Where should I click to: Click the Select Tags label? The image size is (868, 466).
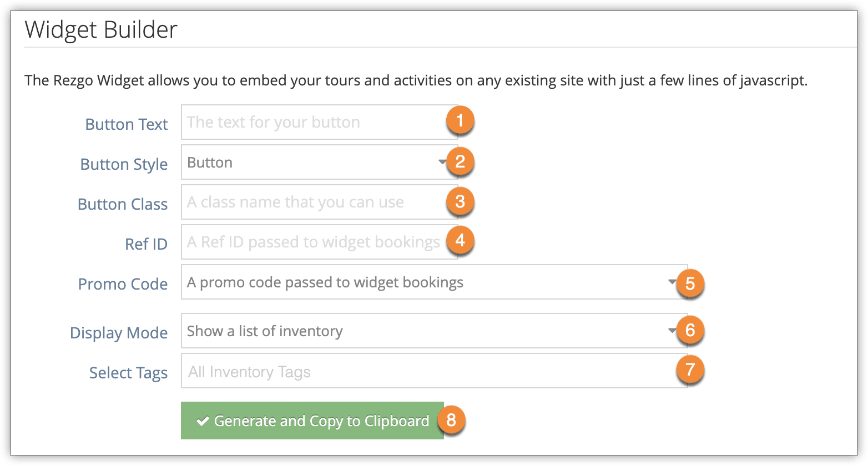coord(128,373)
